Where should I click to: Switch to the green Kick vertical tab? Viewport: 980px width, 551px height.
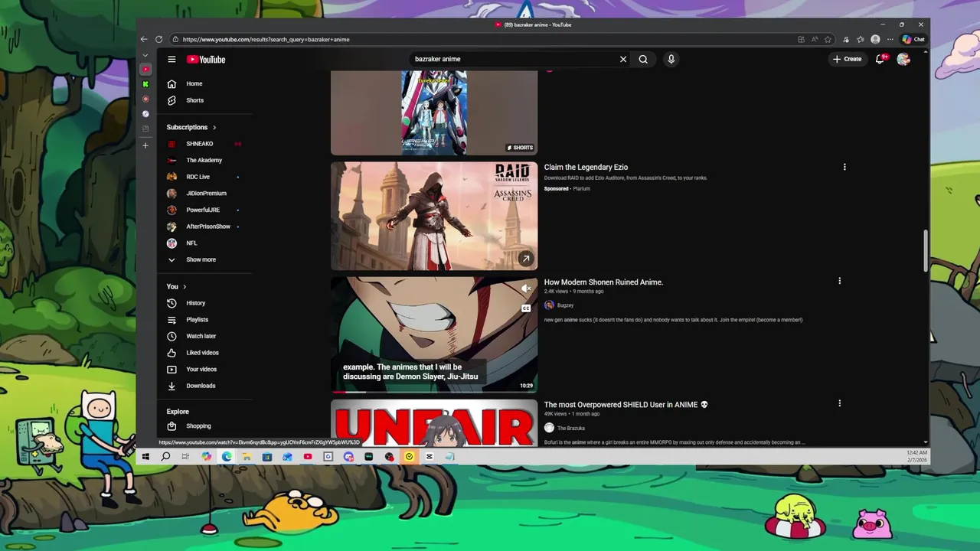click(x=145, y=84)
